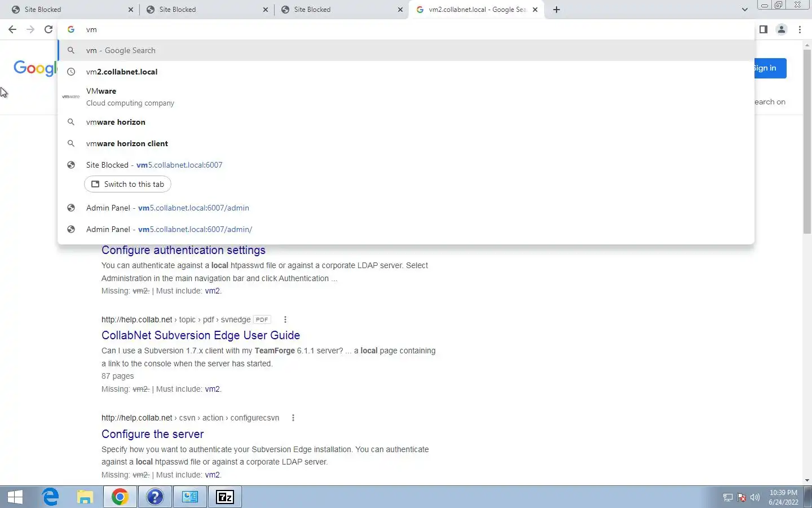Click the browser back arrow
The image size is (812, 508).
coord(12,29)
